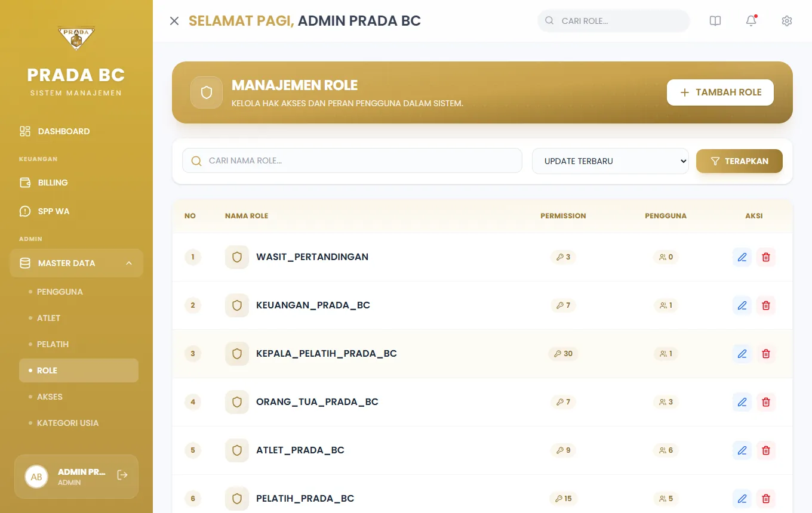This screenshot has width=812, height=513.
Task: Click the AB avatar in the sidebar
Action: (36, 477)
